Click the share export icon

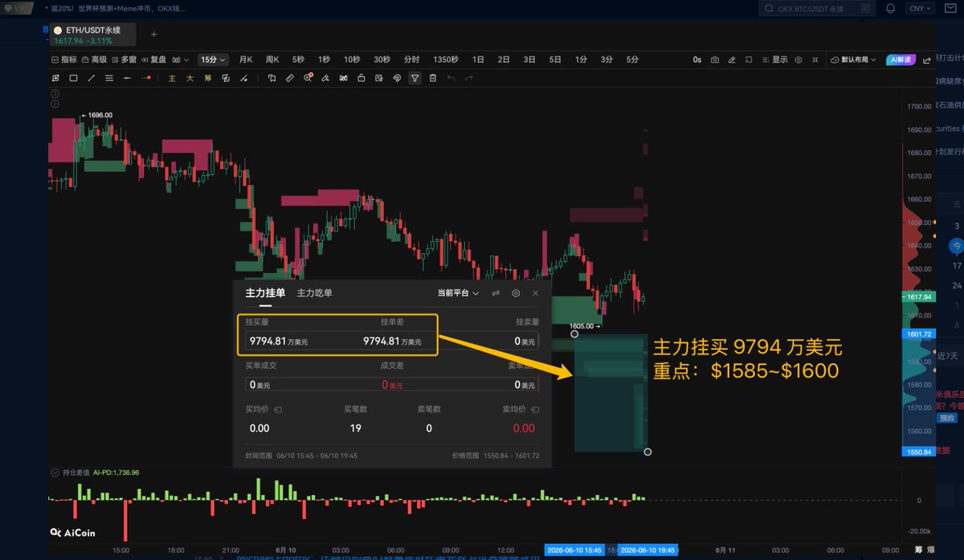coord(927,59)
